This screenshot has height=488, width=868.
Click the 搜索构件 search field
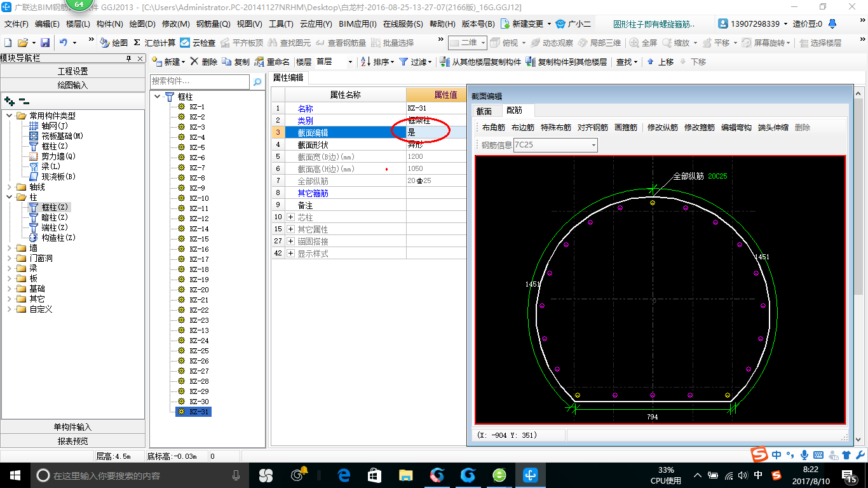[200, 82]
